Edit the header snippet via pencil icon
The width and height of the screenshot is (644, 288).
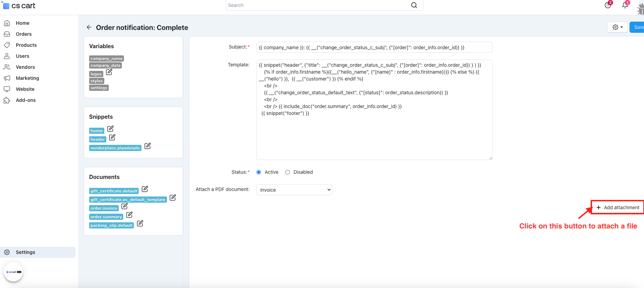tap(112, 137)
